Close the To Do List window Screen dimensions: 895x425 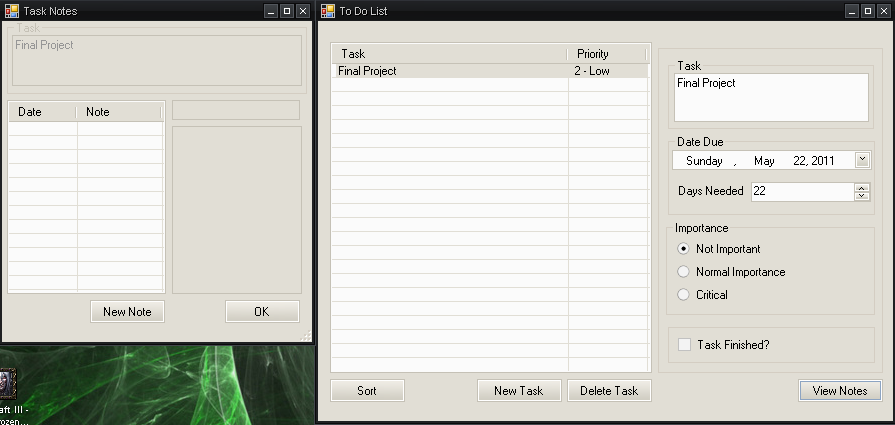pyautogui.click(x=882, y=11)
